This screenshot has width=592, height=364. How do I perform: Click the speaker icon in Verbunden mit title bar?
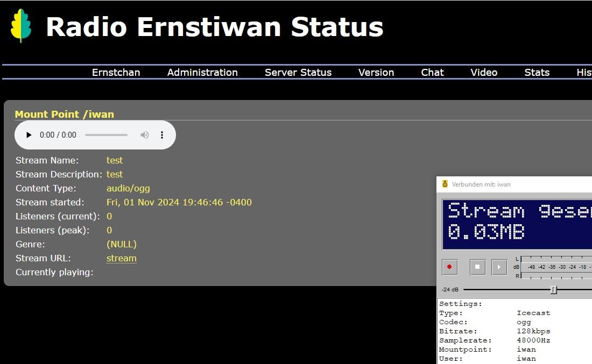tap(445, 184)
